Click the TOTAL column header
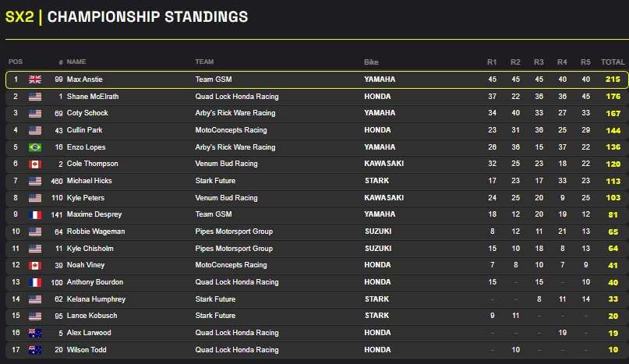 pos(613,62)
